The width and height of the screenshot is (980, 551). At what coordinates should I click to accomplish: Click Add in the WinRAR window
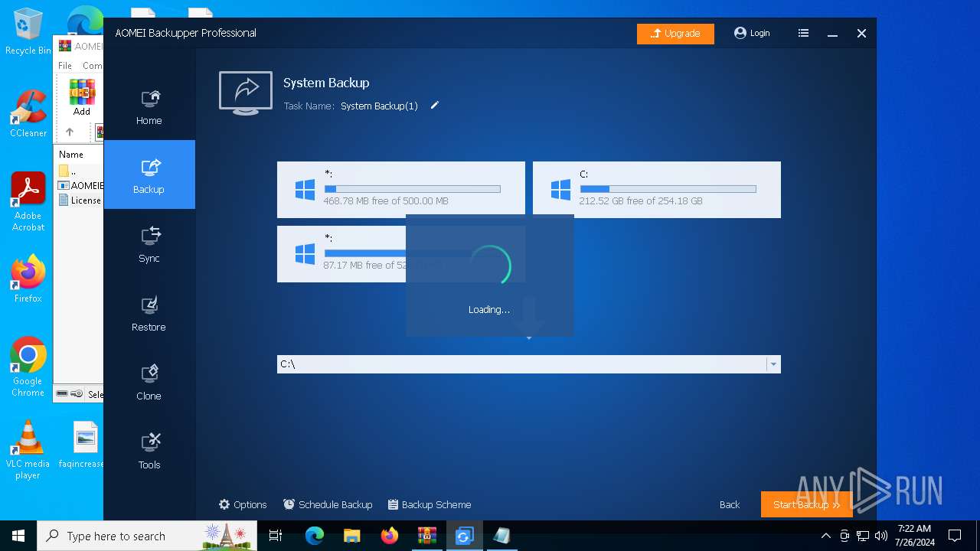point(82,98)
